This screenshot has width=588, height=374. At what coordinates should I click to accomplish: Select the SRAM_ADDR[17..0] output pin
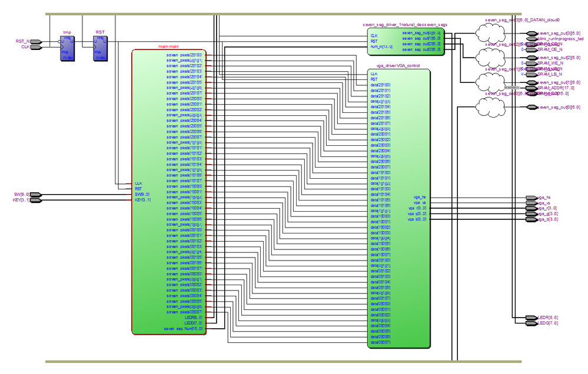click(531, 88)
